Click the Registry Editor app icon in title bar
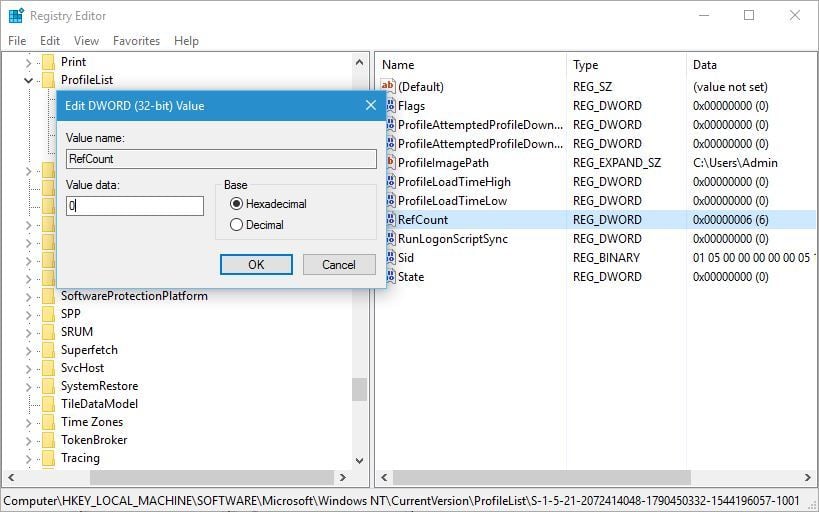This screenshot has height=512, width=819. click(x=16, y=16)
